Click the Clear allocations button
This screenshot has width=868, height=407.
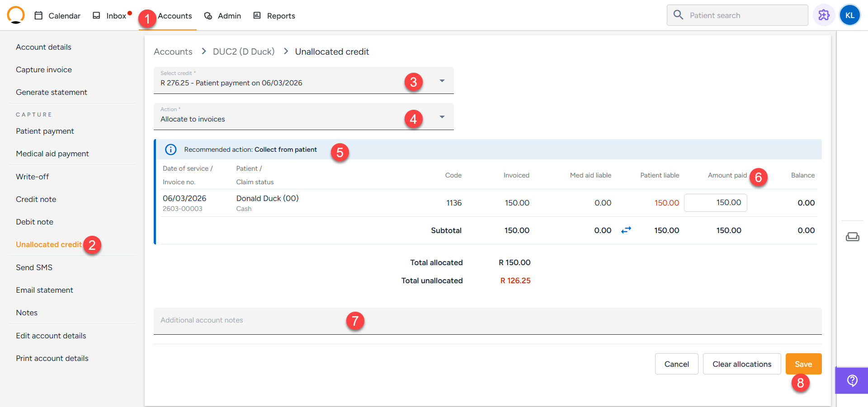tap(741, 364)
